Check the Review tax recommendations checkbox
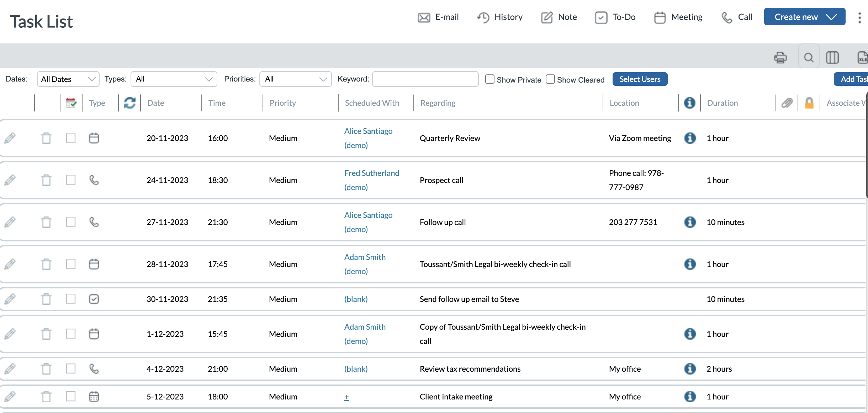This screenshot has height=413, width=868. coord(71,369)
